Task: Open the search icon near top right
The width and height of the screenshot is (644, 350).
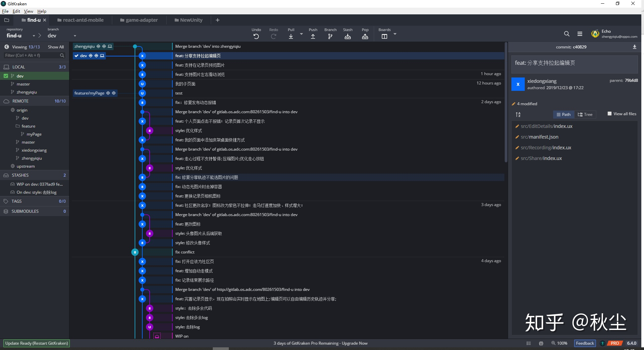Action: (567, 34)
